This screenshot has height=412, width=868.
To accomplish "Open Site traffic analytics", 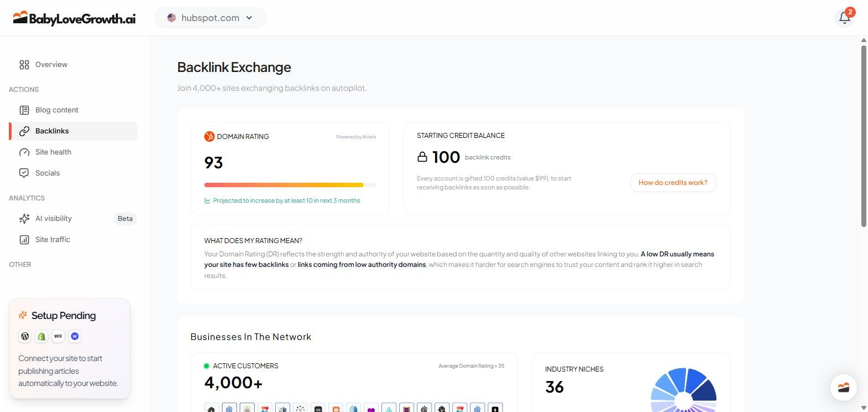I will point(73,240).
